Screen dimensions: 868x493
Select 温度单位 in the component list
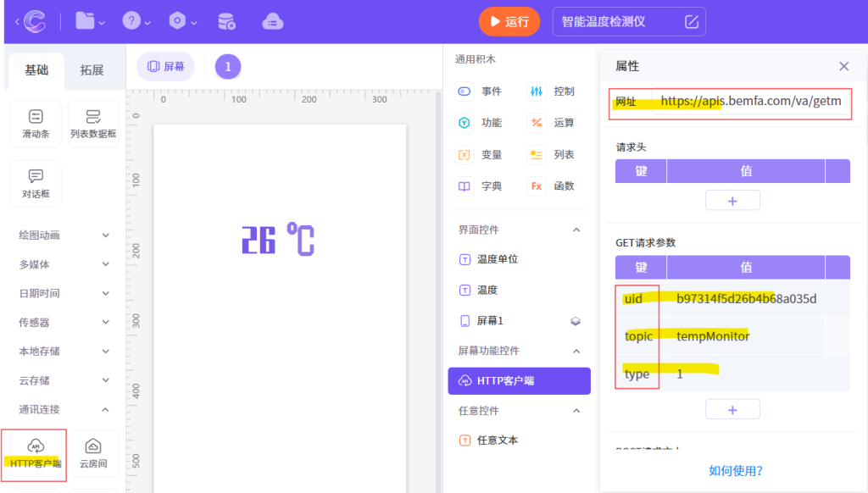(520, 259)
